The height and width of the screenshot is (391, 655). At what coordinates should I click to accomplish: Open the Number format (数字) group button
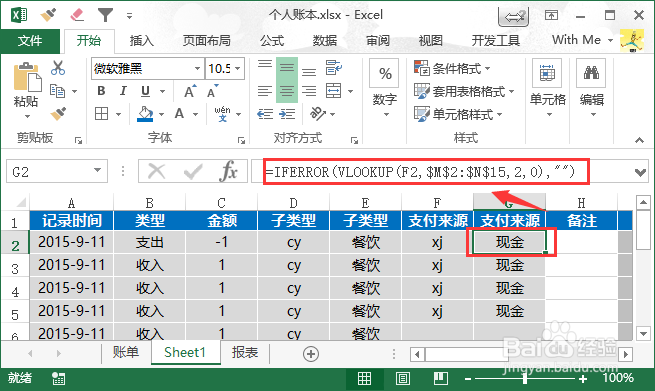pos(385,88)
